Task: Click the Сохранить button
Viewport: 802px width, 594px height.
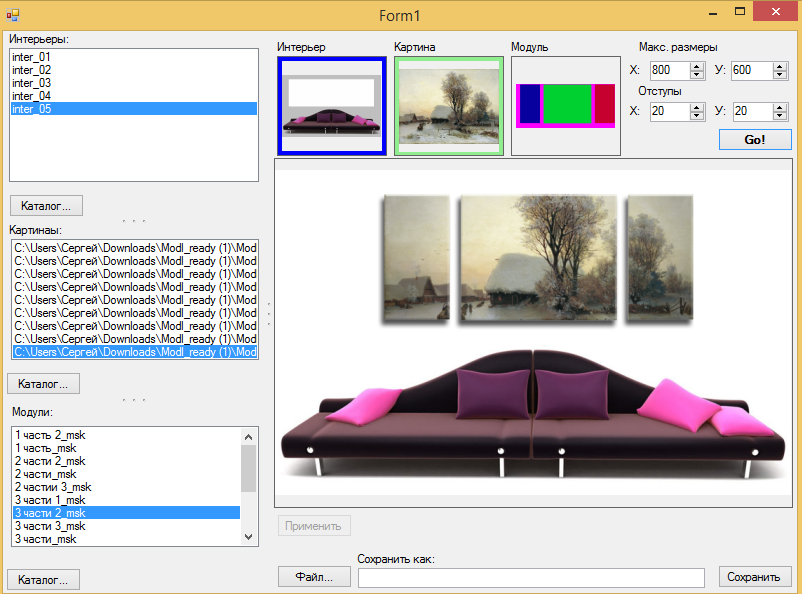Action: [755, 577]
